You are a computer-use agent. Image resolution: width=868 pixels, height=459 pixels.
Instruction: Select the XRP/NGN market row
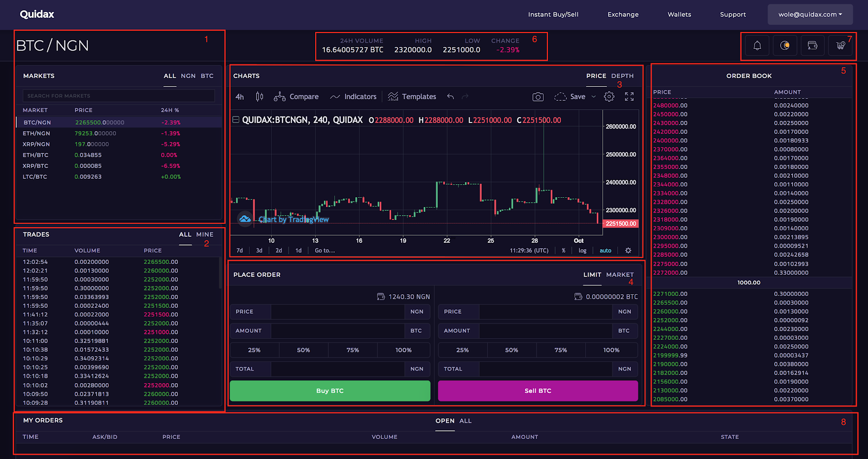(119, 144)
